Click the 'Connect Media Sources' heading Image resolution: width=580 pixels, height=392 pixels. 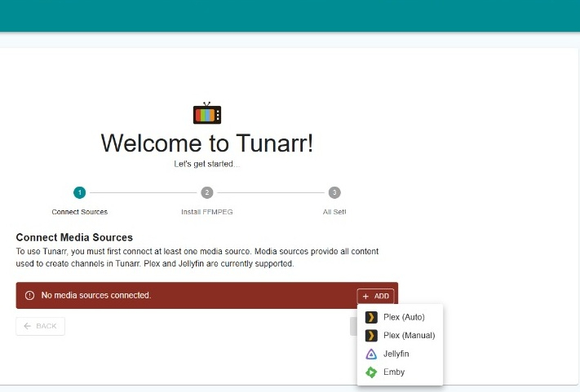pos(74,237)
